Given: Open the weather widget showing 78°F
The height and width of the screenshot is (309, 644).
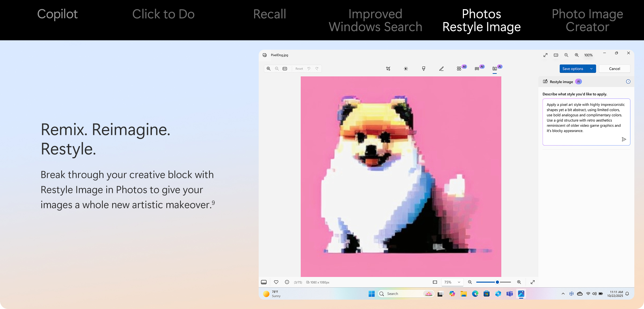Looking at the screenshot, I should [272, 294].
